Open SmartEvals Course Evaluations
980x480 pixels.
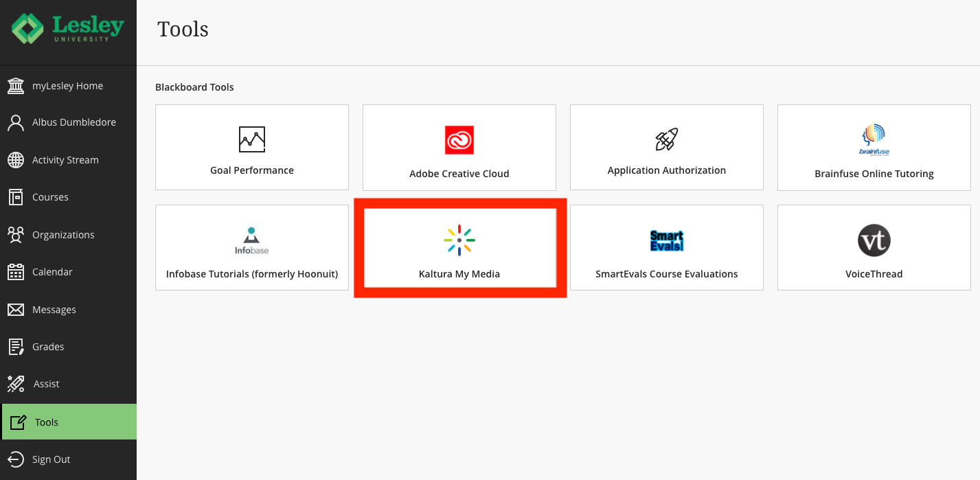[667, 247]
